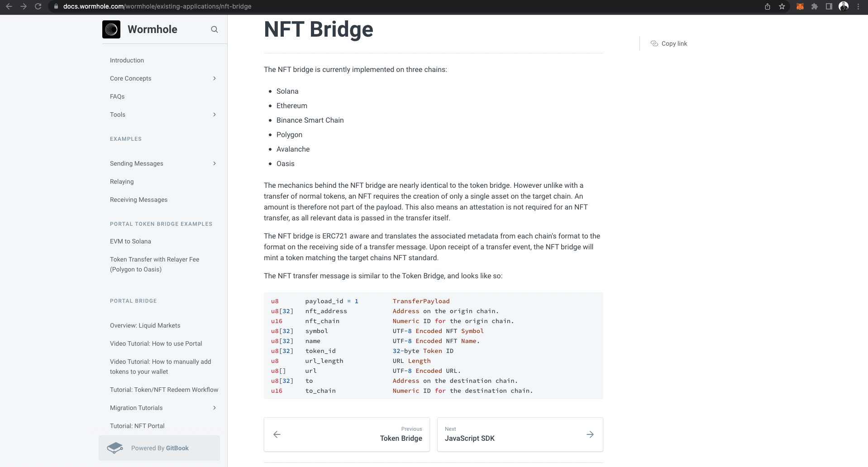Click the browser reload icon
This screenshot has width=868, height=467.
coord(38,6)
